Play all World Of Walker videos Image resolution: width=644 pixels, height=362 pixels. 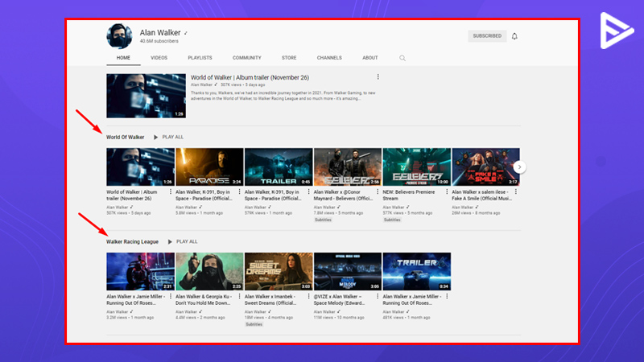click(168, 137)
